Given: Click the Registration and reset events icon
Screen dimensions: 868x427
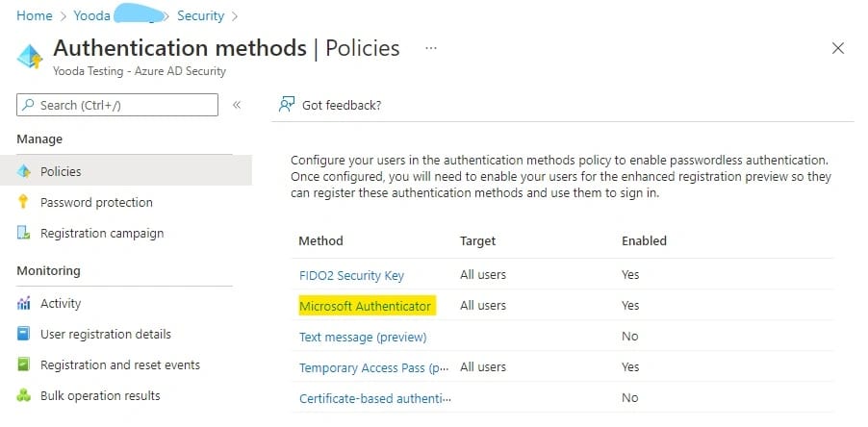Looking at the screenshot, I should pyautogui.click(x=24, y=364).
